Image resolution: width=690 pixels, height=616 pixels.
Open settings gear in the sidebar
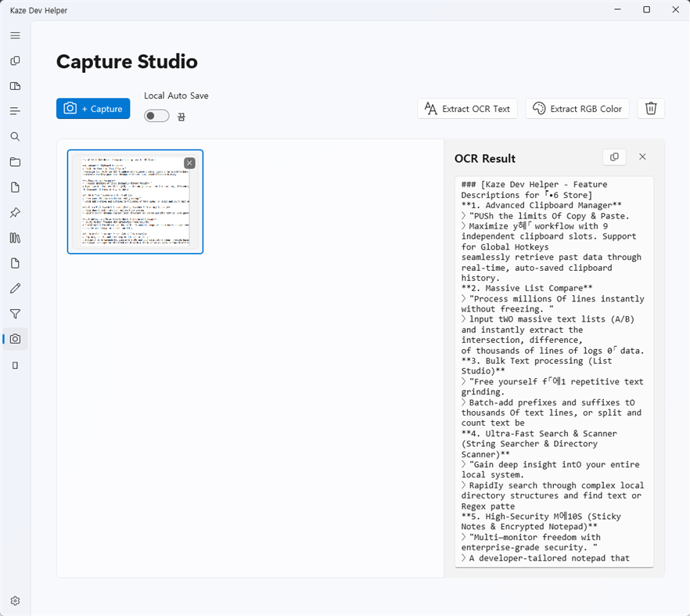click(x=15, y=600)
